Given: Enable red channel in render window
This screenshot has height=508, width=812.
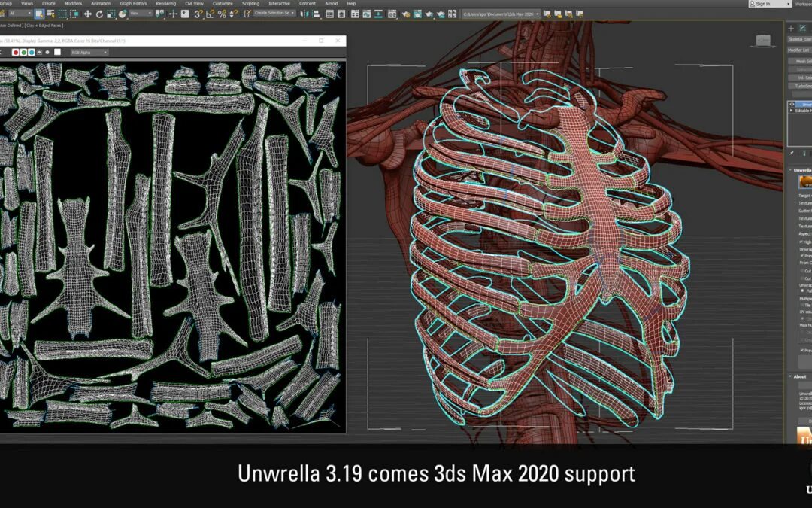Looking at the screenshot, I should (16, 53).
